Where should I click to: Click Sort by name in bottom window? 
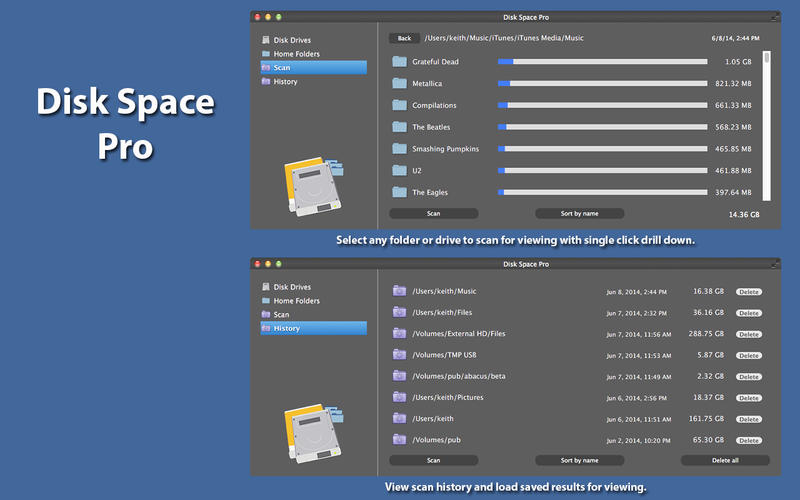click(x=580, y=460)
